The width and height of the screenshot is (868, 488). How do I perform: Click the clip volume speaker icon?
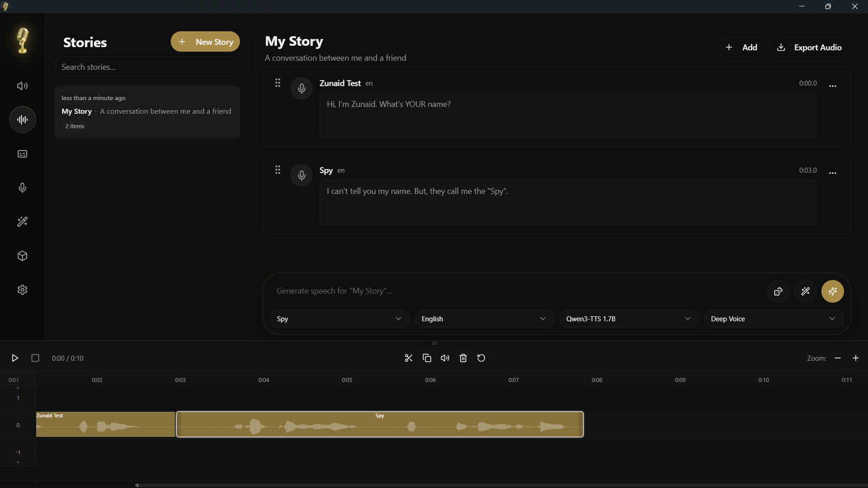coord(445,358)
